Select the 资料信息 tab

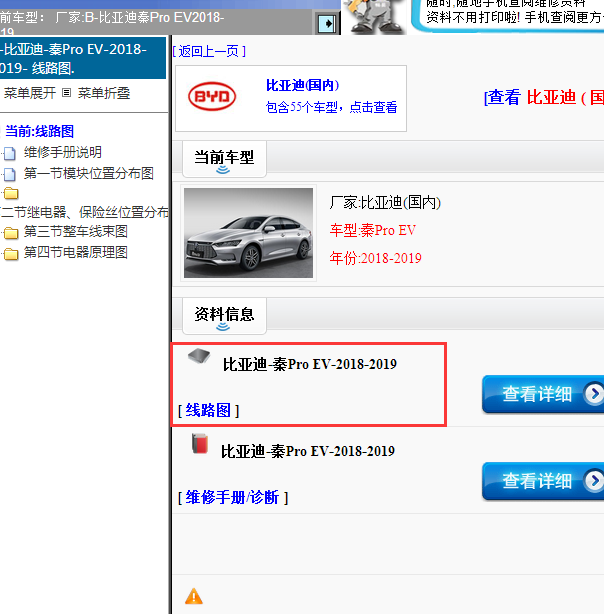[224, 316]
